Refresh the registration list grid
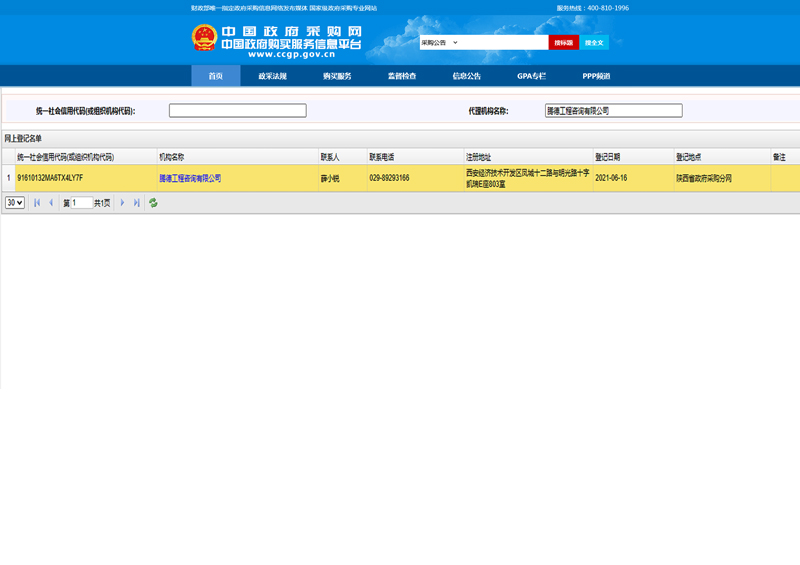This screenshot has height=565, width=800. pyautogui.click(x=154, y=203)
